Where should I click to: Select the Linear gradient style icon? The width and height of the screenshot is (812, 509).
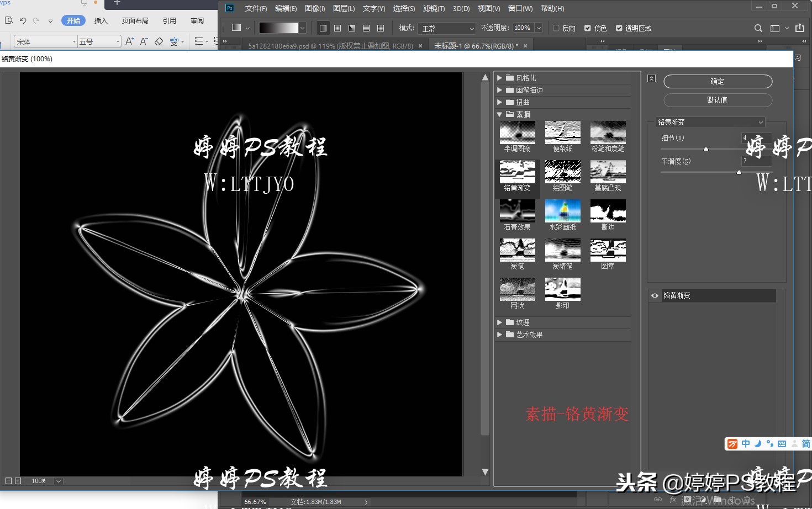tap(323, 28)
